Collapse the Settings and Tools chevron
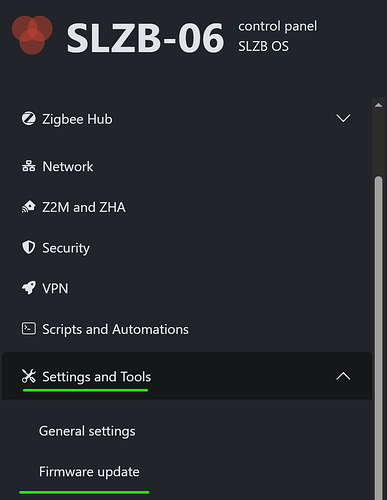The height and width of the screenshot is (500, 387). click(x=343, y=376)
